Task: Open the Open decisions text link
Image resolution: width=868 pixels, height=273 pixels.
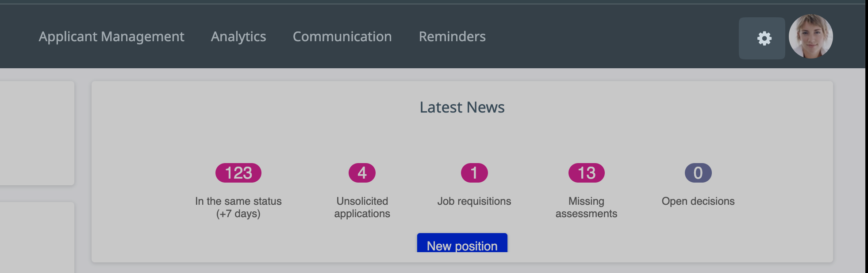Action: [x=698, y=201]
